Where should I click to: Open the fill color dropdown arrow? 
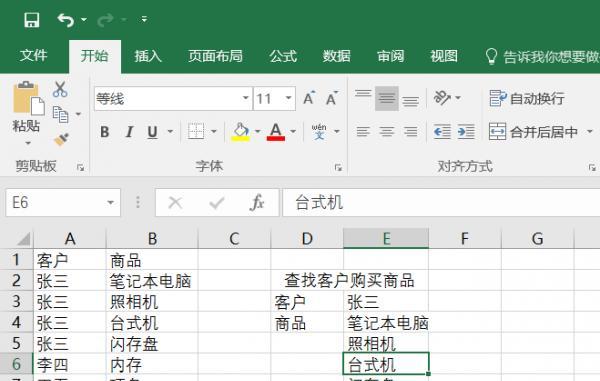pos(258,132)
